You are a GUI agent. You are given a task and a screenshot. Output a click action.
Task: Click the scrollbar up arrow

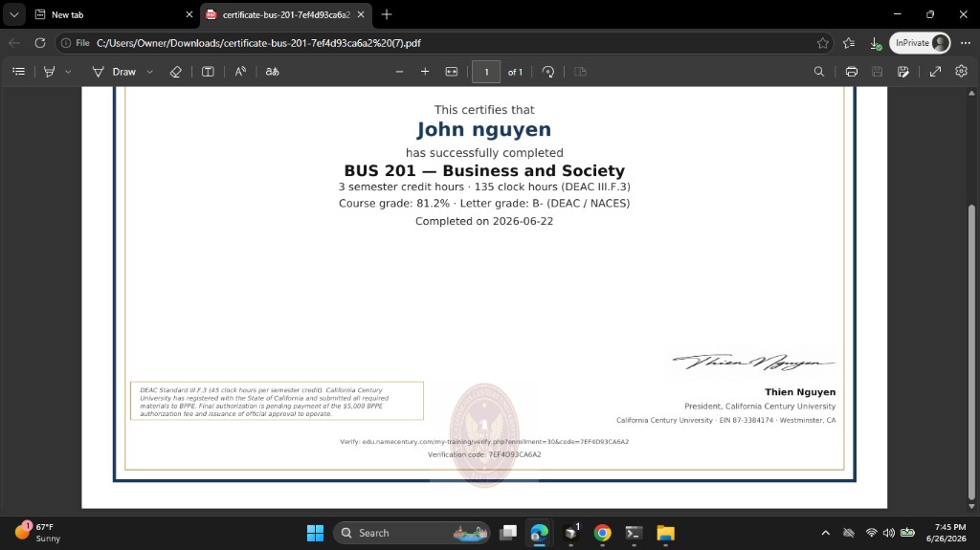[x=971, y=93]
